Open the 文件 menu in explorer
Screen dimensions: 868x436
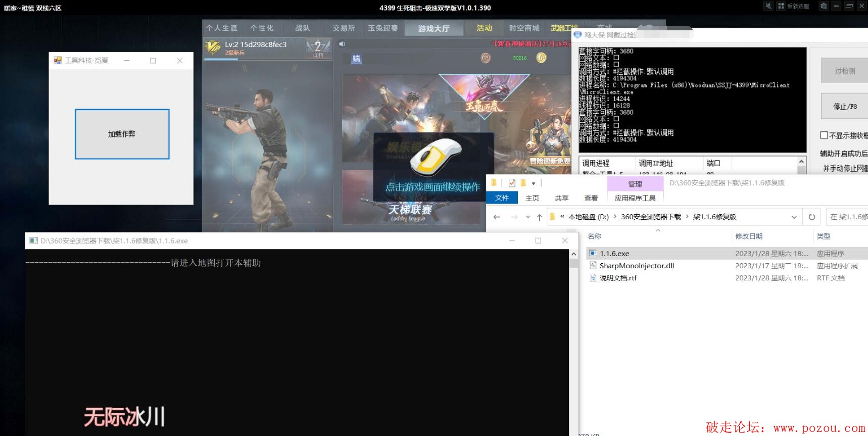(x=502, y=198)
